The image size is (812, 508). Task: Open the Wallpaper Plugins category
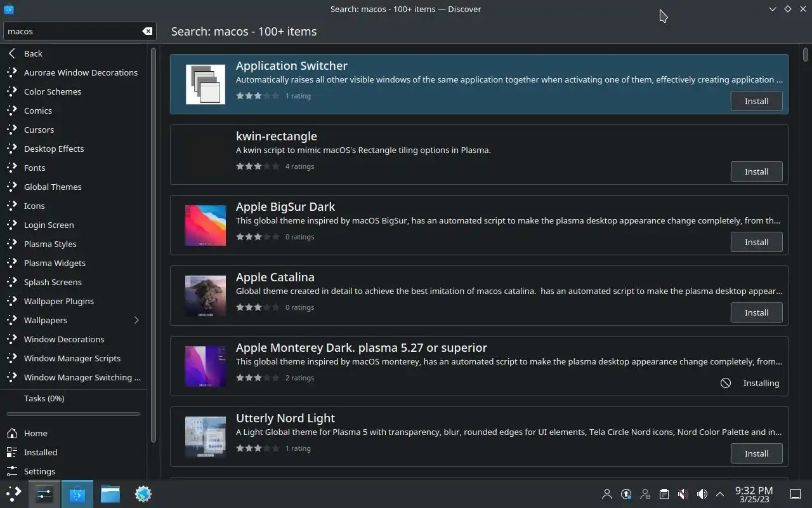point(74,301)
